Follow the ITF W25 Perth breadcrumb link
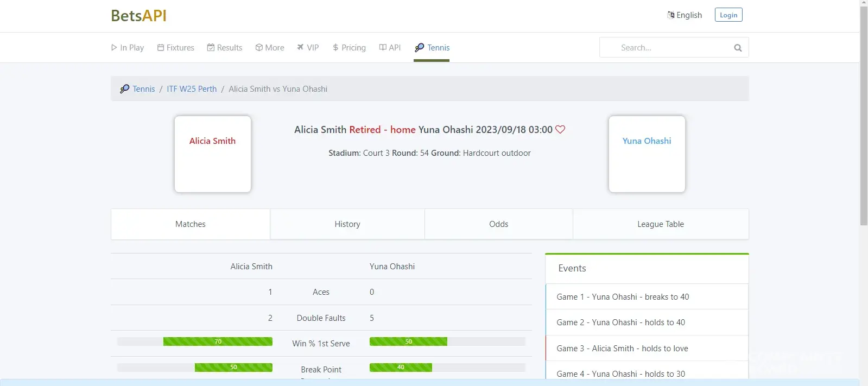Image resolution: width=868 pixels, height=386 pixels. [192, 89]
